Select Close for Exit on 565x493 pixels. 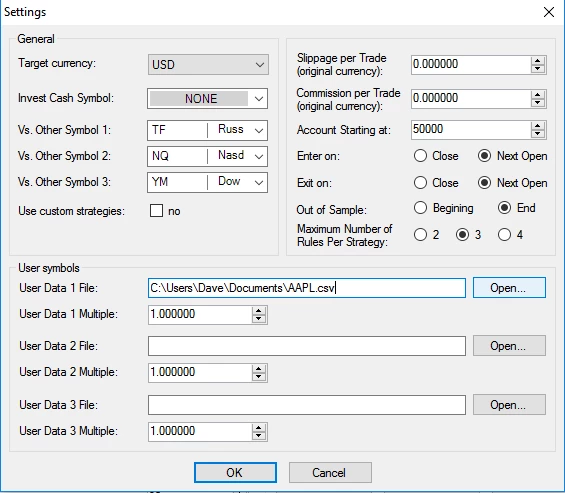coord(420,183)
